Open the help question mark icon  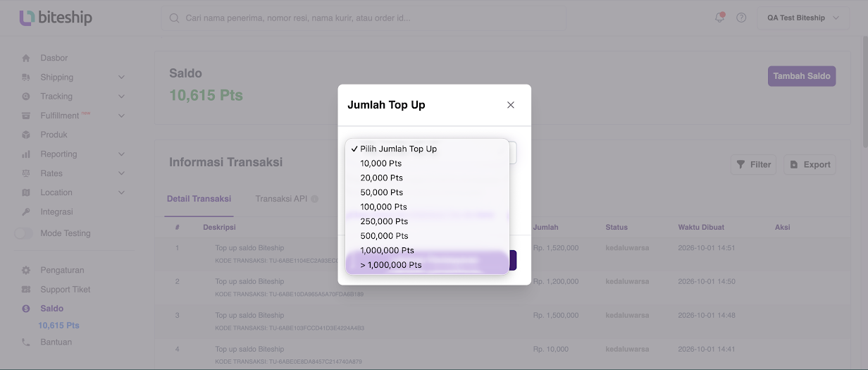[741, 18]
